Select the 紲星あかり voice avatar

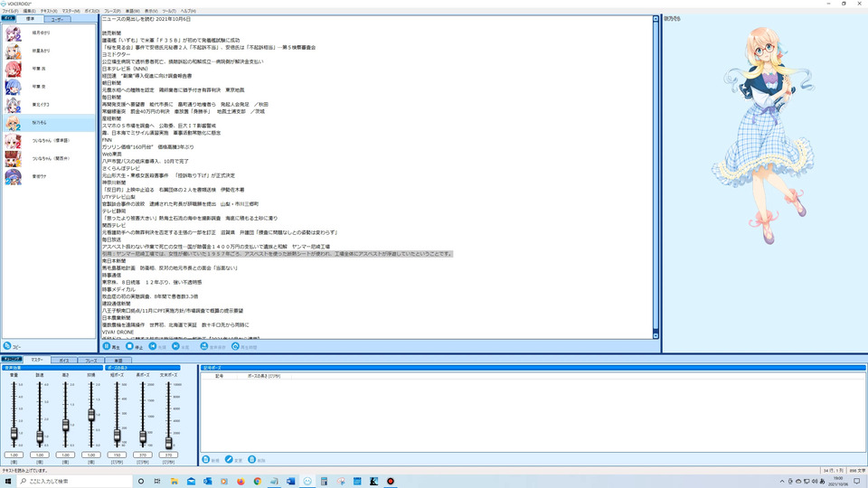(13, 51)
